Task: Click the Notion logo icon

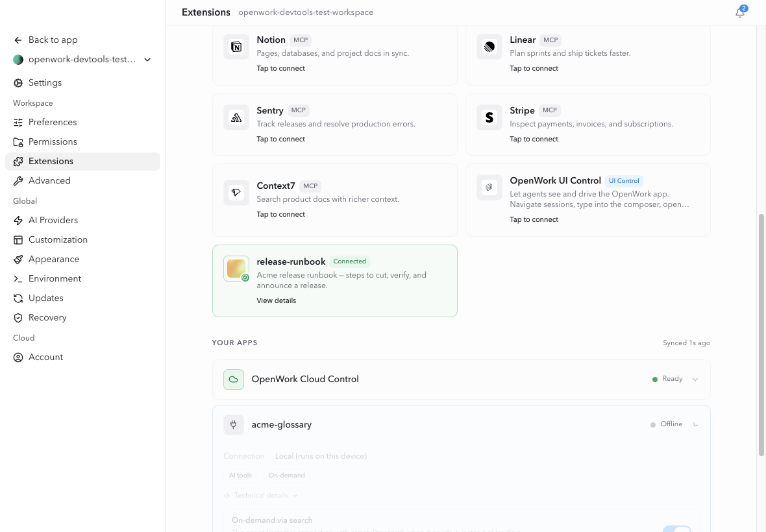Action: pyautogui.click(x=236, y=47)
